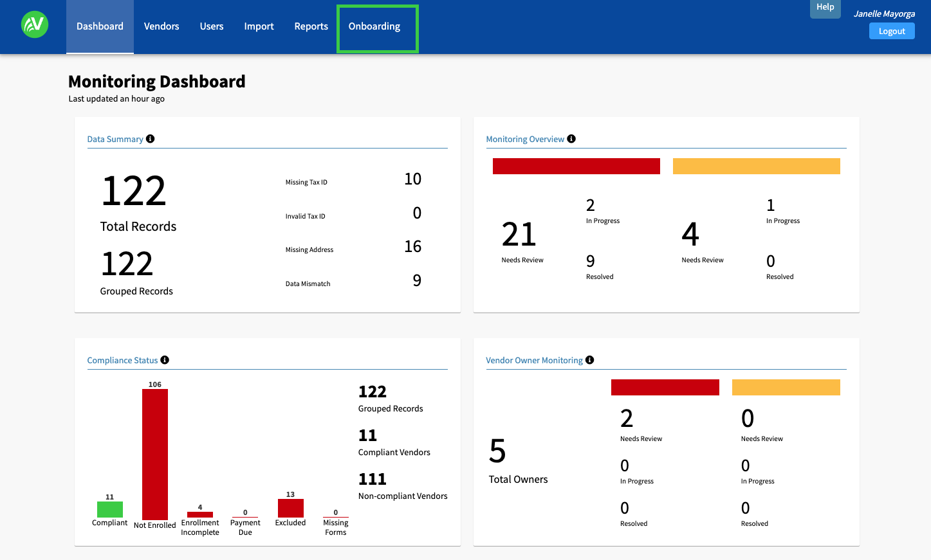Open the Users menu item
Viewport: 931px width, 560px height.
coord(212,26)
